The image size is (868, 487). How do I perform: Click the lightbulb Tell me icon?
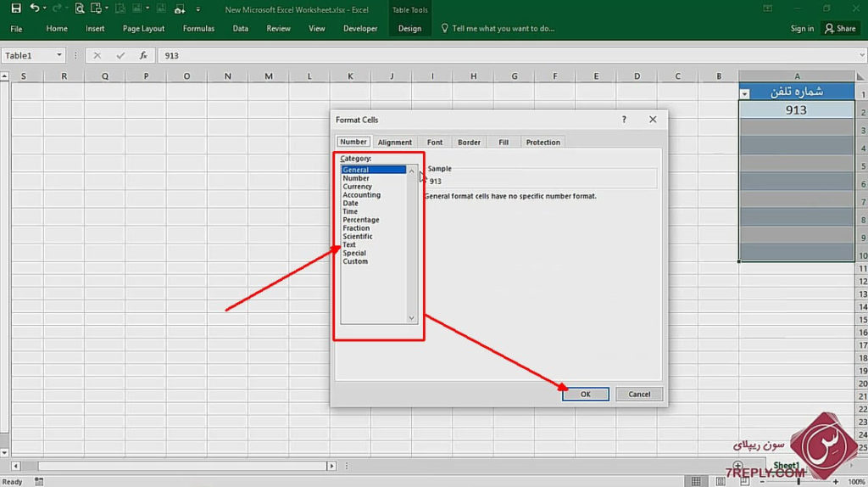[x=444, y=28]
